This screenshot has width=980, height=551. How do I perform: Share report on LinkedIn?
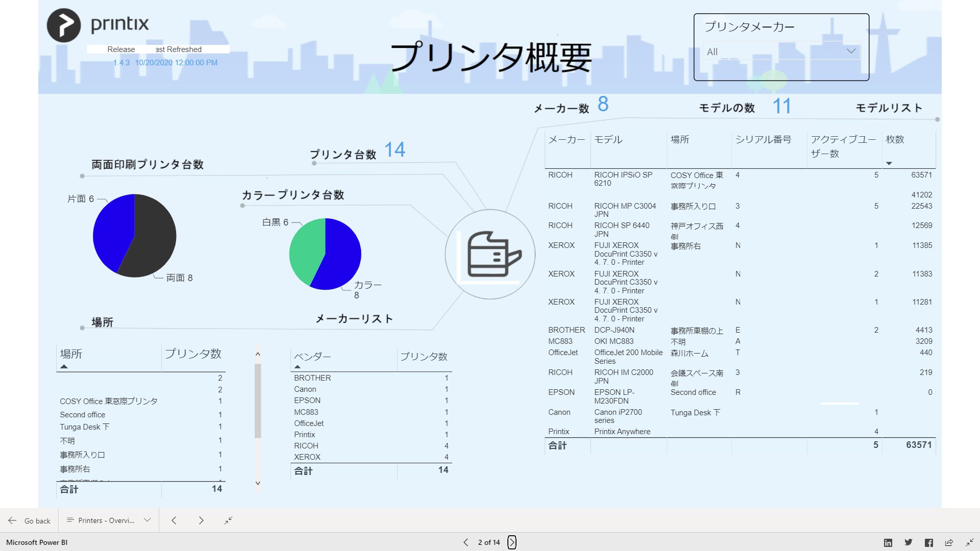pyautogui.click(x=888, y=543)
